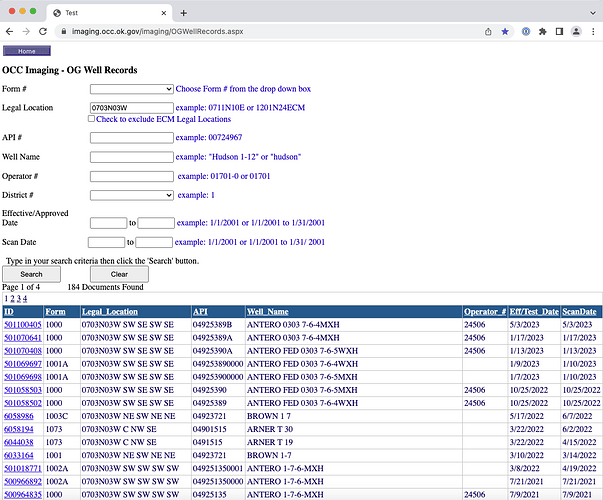Sort by ID column header

[x=9, y=312]
